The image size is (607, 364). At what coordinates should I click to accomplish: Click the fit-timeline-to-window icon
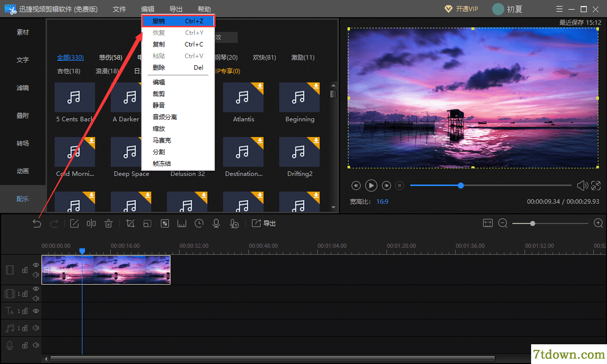(x=488, y=223)
